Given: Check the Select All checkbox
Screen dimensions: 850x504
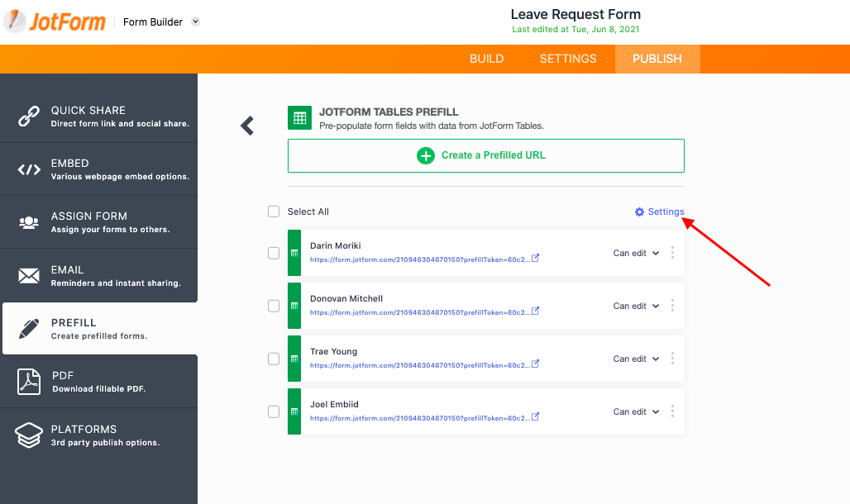Looking at the screenshot, I should (x=274, y=212).
